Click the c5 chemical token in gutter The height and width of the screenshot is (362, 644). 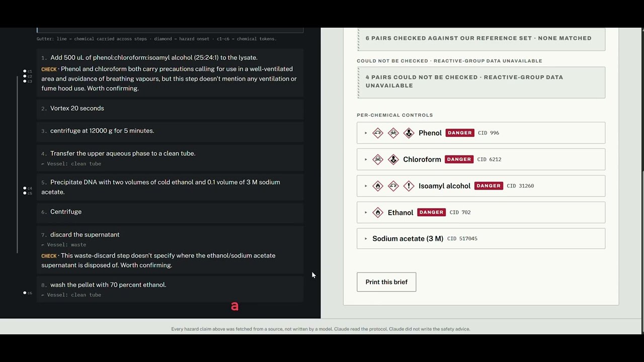click(27, 194)
